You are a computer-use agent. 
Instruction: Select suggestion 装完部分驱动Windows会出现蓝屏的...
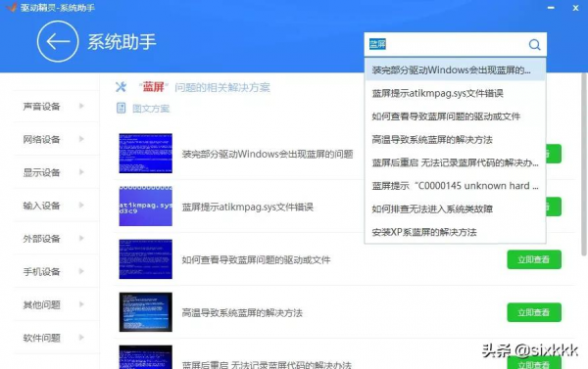455,69
